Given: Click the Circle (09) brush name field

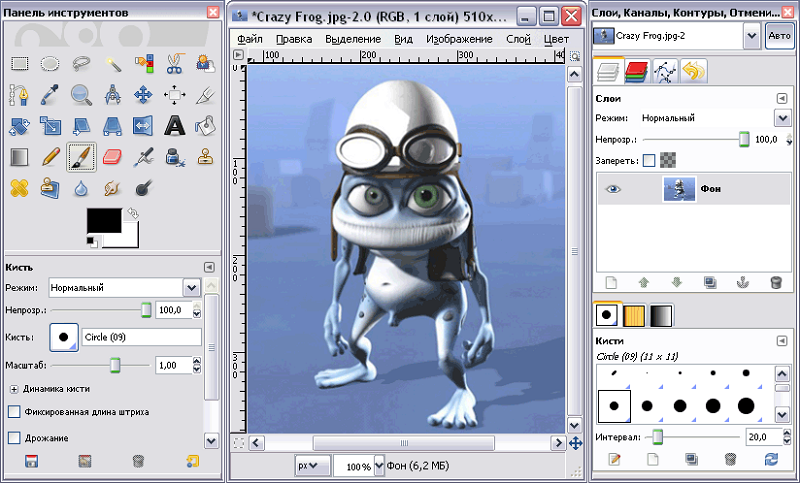Looking at the screenshot, I should (141, 337).
